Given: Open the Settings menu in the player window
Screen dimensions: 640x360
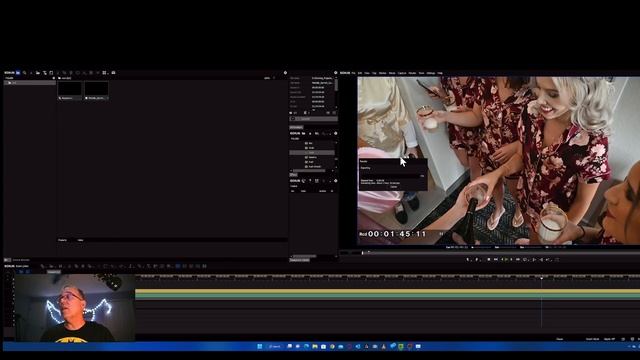Looking at the screenshot, I should point(431,73).
